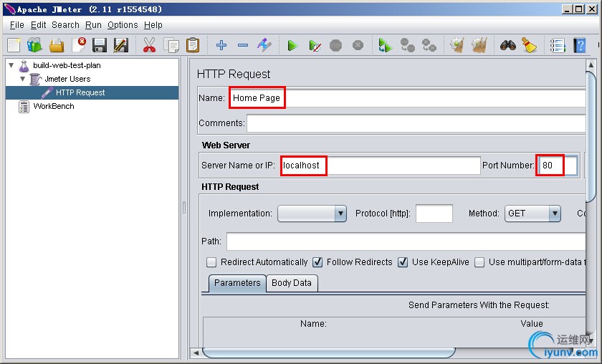Collapse the Jmeter Users tree node
The height and width of the screenshot is (364, 602).
point(23,79)
